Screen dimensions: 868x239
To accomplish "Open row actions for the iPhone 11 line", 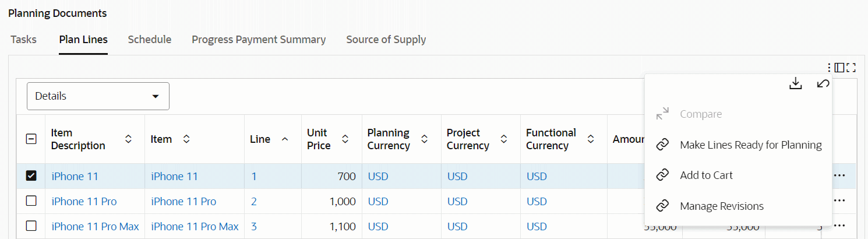I will pos(839,175).
